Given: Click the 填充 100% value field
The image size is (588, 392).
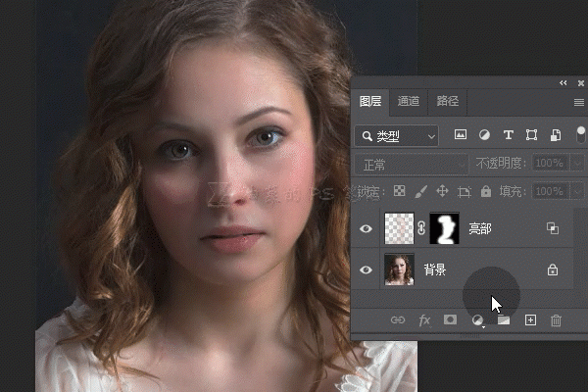Looking at the screenshot, I should point(550,191).
